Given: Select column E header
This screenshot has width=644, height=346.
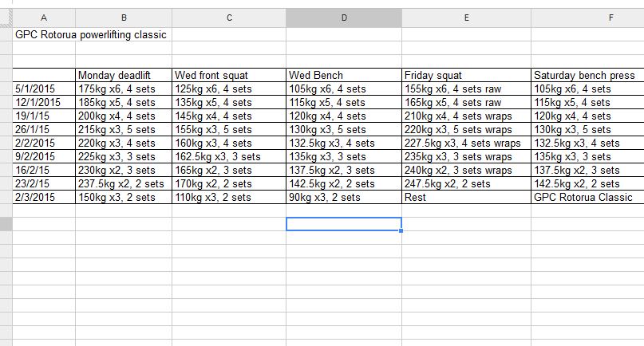Looking at the screenshot, I should click(x=467, y=18).
